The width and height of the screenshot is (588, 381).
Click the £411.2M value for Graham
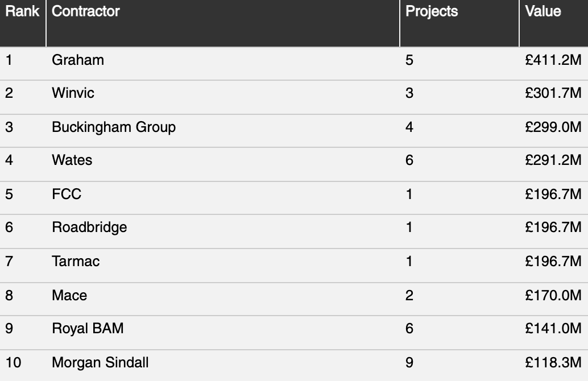(x=553, y=60)
